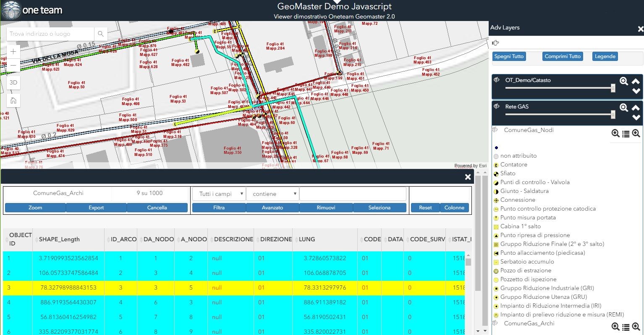Toggle visibility of ComuneGas_Nodi sublayer
Viewport: 644px width, 335px height.
click(495, 130)
